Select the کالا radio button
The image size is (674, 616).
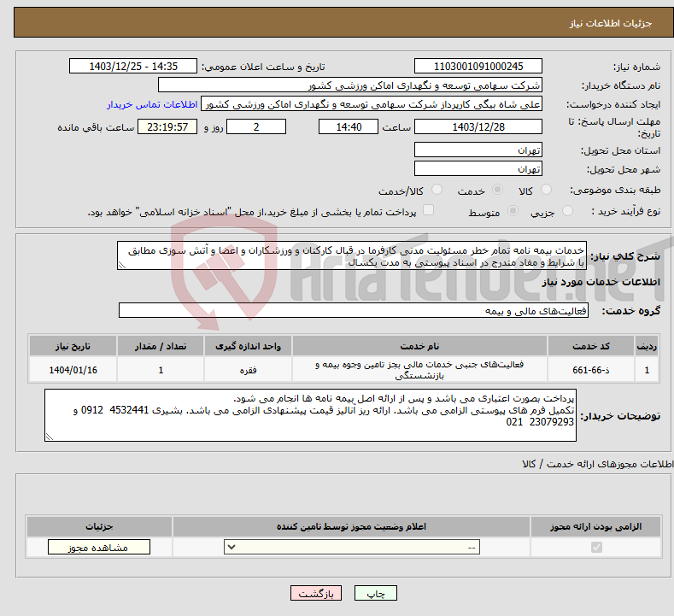coord(546,190)
